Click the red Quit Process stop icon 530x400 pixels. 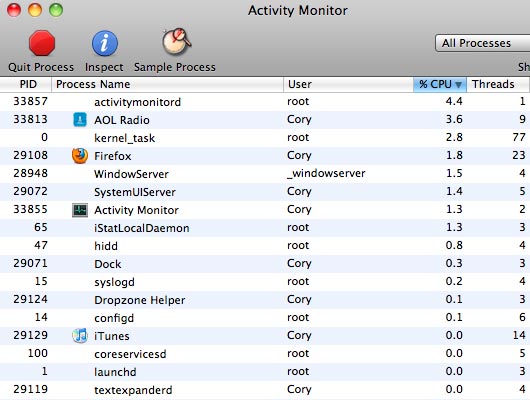click(42, 43)
